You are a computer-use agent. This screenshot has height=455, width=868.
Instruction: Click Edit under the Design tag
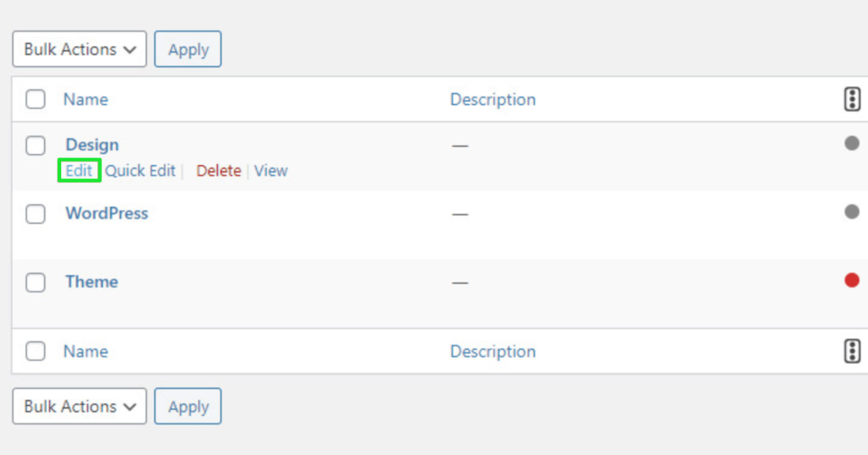(x=79, y=170)
